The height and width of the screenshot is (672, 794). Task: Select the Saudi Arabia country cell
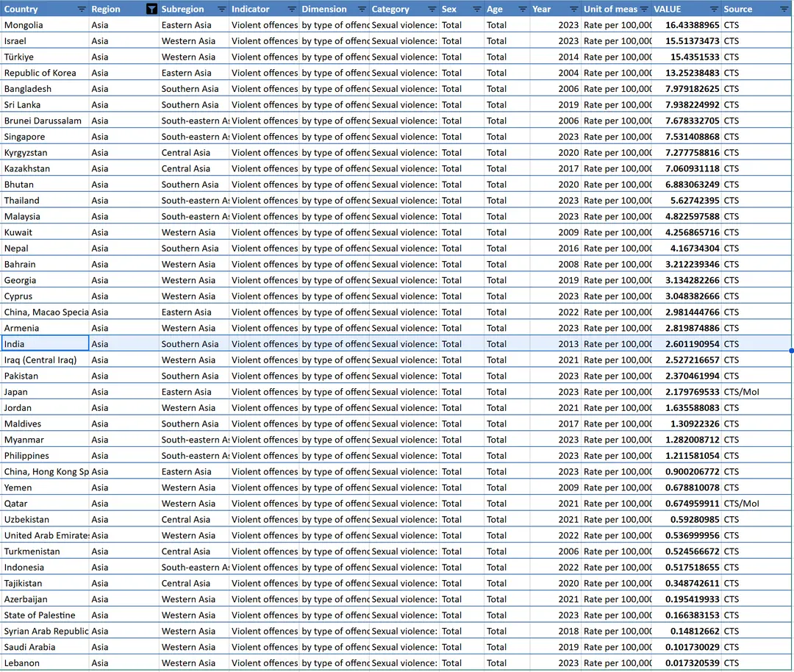44,647
